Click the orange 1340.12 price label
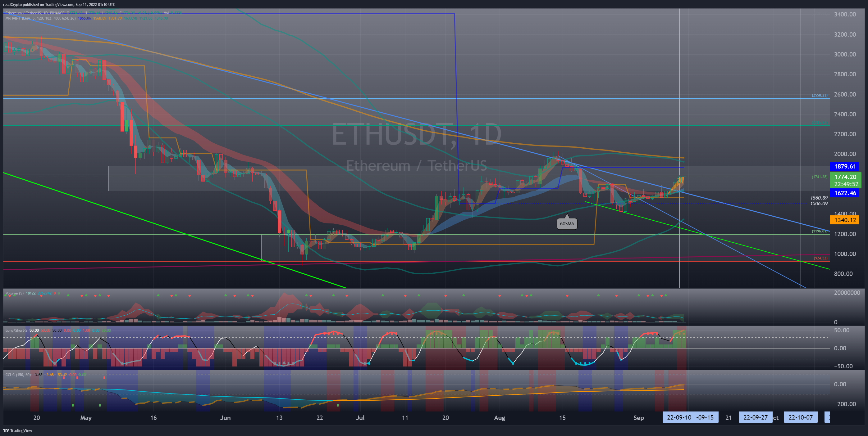The image size is (868, 436). point(845,220)
